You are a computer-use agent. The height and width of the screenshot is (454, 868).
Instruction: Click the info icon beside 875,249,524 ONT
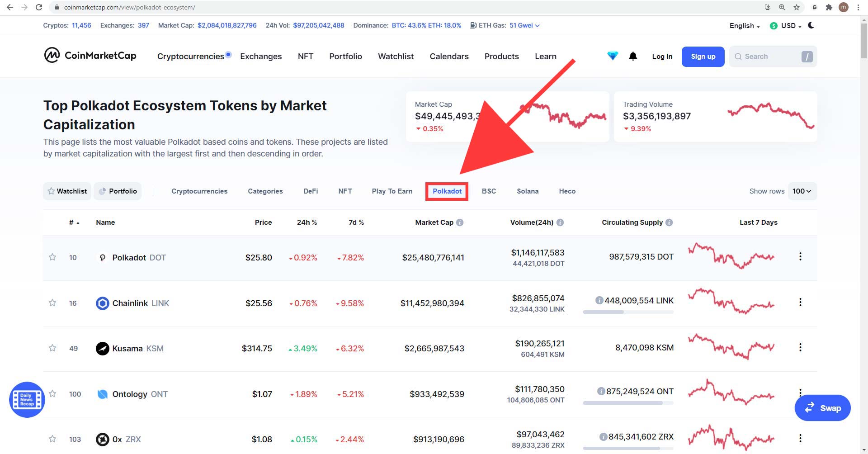[x=601, y=391]
